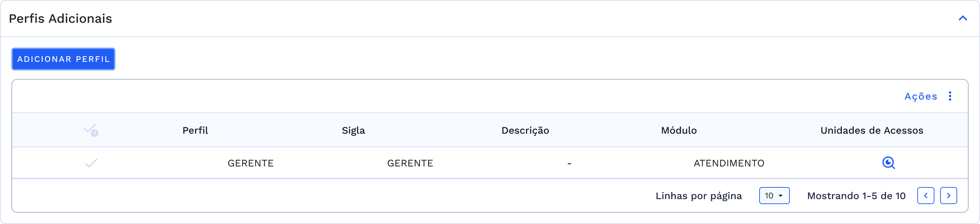Click the Ações text link
980x224 pixels.
click(x=921, y=96)
